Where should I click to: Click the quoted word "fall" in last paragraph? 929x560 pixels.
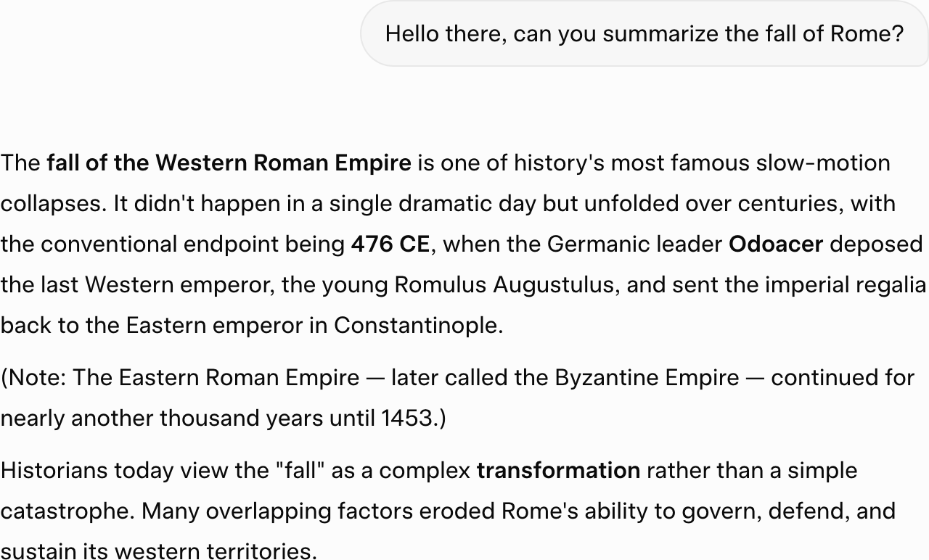(x=300, y=471)
